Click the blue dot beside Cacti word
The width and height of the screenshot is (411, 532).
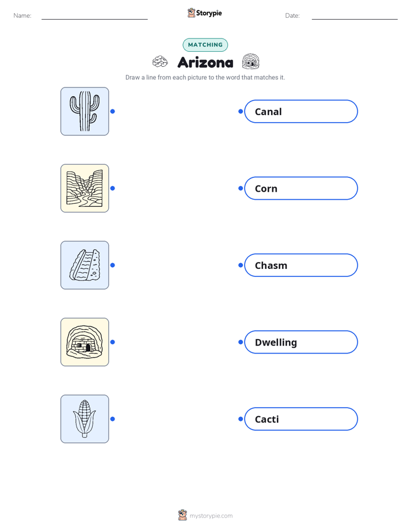pyautogui.click(x=241, y=419)
